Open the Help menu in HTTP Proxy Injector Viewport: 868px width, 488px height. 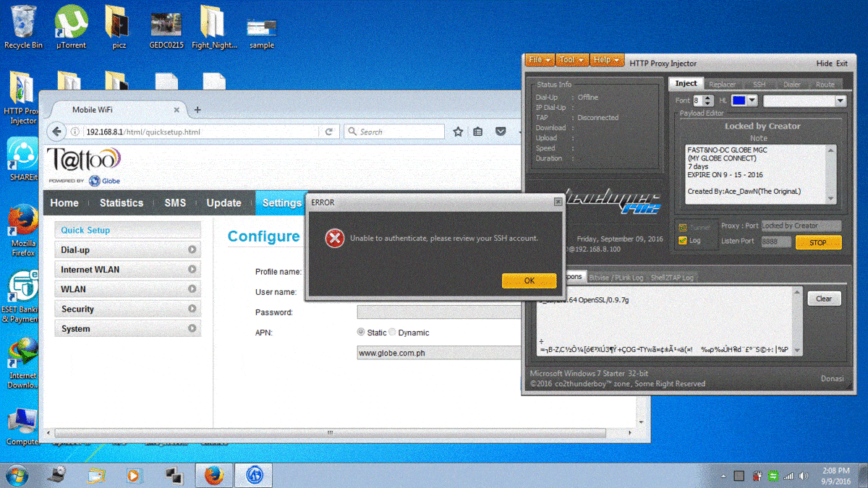point(605,59)
